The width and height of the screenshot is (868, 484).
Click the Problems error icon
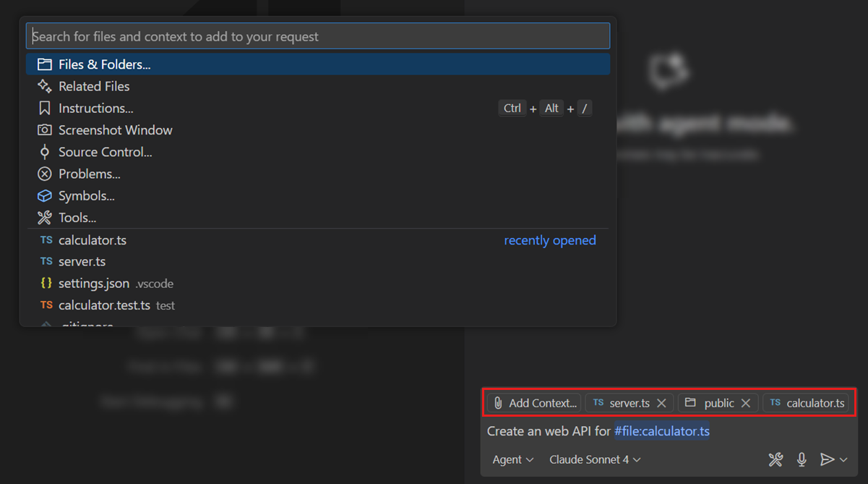45,174
